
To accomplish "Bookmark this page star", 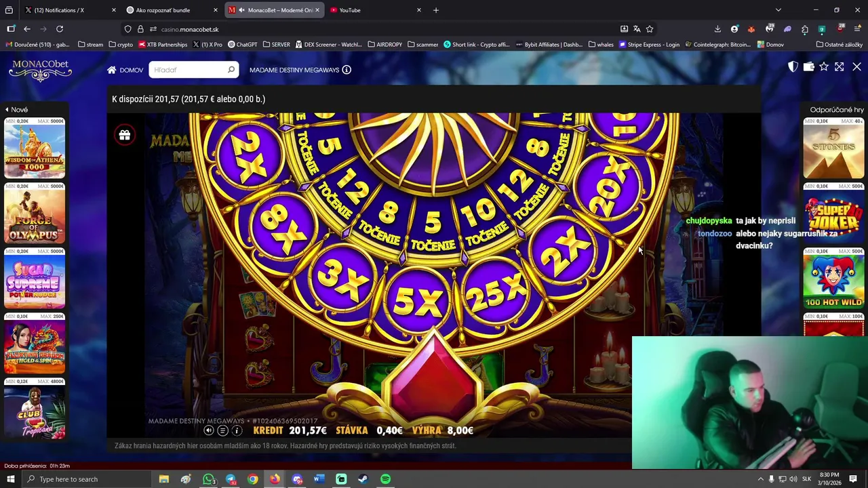I will click(650, 29).
